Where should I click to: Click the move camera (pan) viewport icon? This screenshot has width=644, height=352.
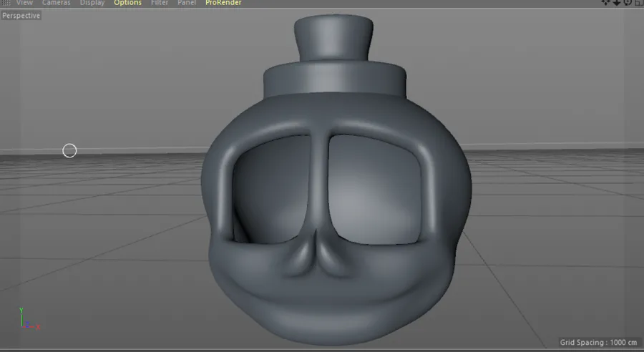tap(606, 2)
